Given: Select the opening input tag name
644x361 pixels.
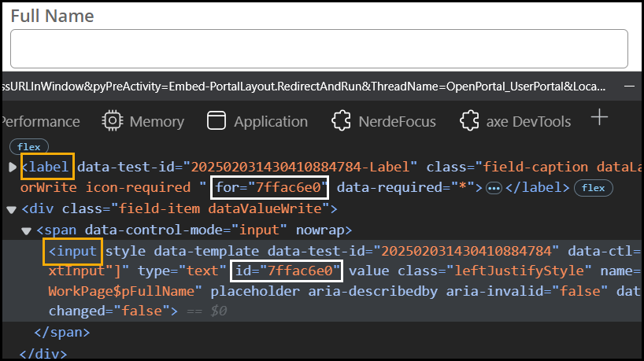Looking at the screenshot, I should pos(72,251).
